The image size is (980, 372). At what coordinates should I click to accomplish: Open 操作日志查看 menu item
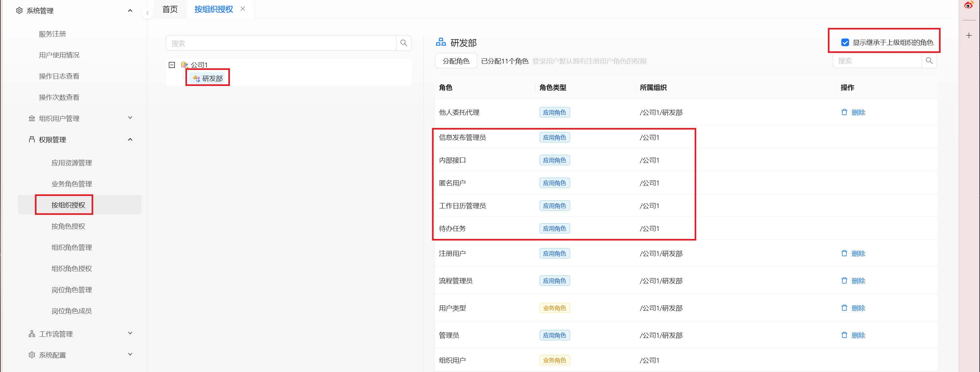59,76
